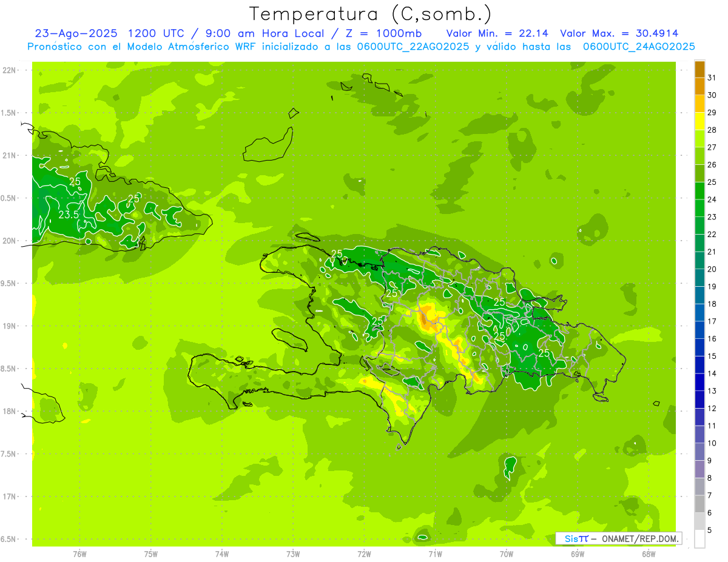Click the 19N latitude axis label

(10, 326)
